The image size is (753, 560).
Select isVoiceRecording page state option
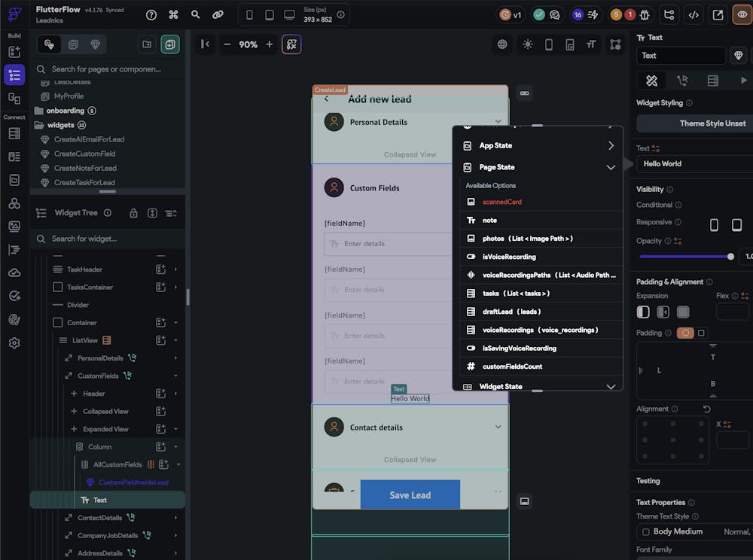[509, 257]
